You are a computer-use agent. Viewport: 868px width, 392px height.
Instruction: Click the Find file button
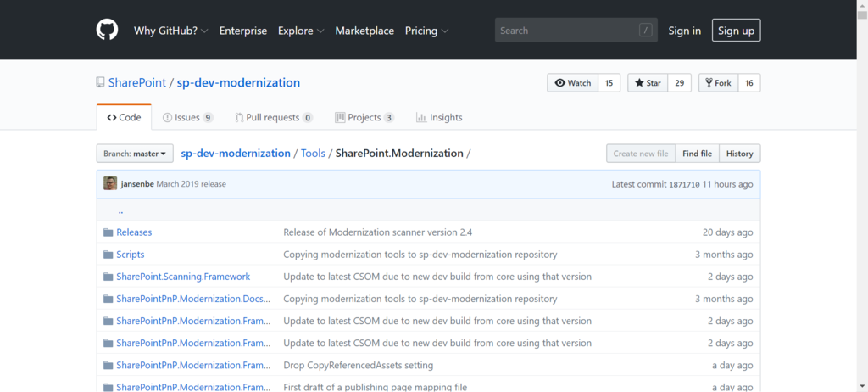click(x=697, y=154)
